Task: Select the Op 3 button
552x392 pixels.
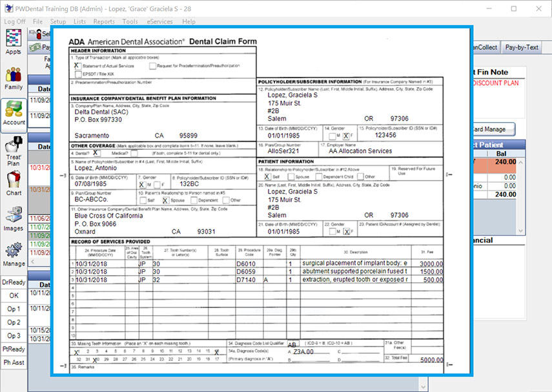Action: click(x=14, y=336)
